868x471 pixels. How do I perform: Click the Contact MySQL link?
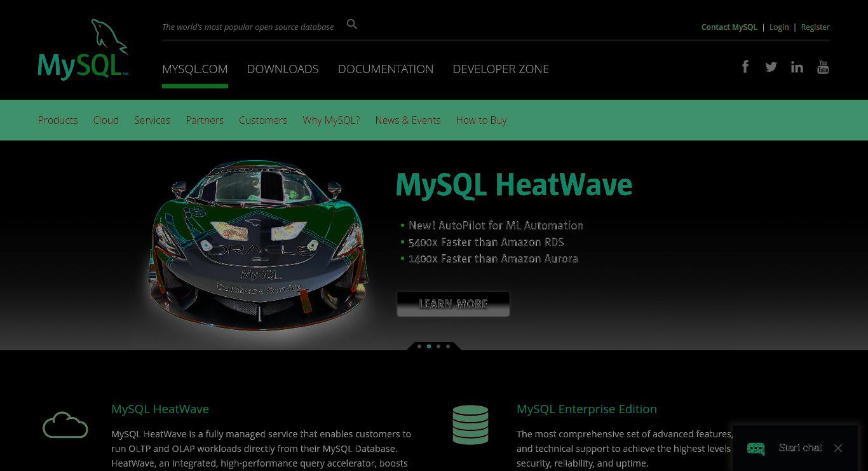pyautogui.click(x=729, y=27)
